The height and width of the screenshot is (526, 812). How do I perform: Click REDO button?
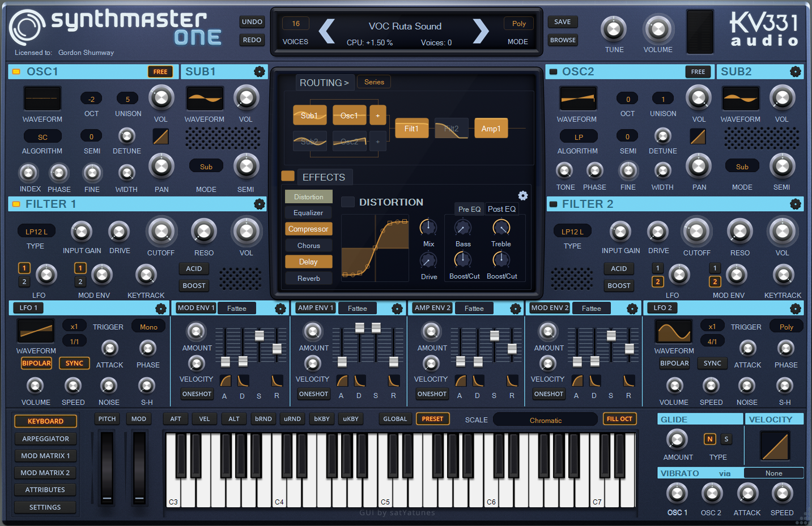(252, 40)
